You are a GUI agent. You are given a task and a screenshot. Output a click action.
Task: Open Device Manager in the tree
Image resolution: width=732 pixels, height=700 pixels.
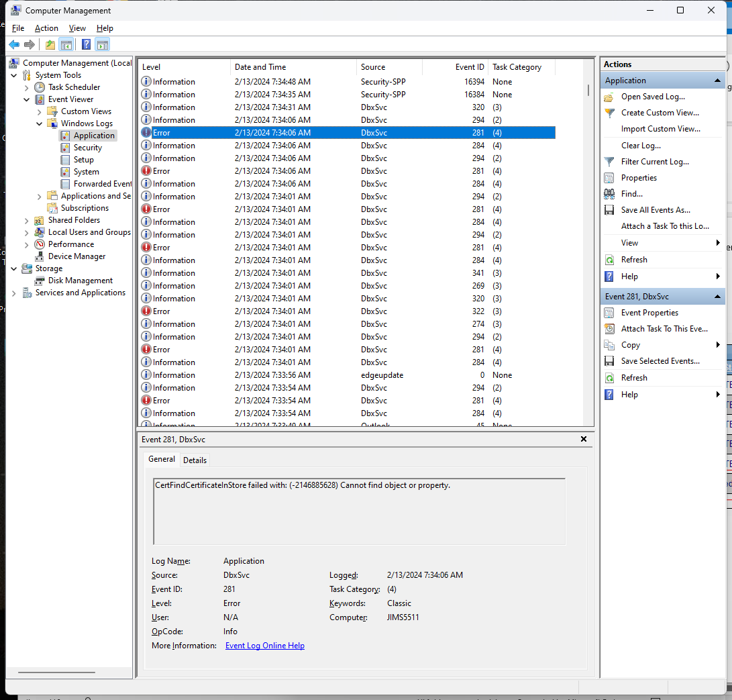coord(76,256)
